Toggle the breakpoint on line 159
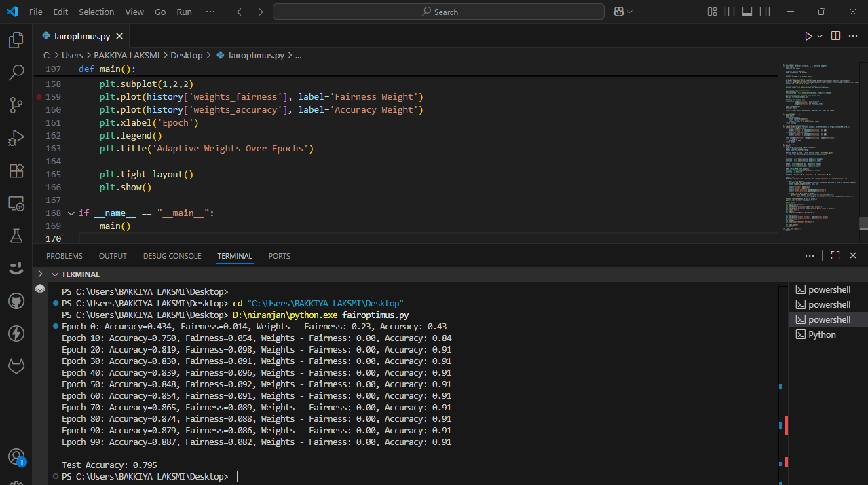This screenshot has width=868, height=485. [39, 97]
